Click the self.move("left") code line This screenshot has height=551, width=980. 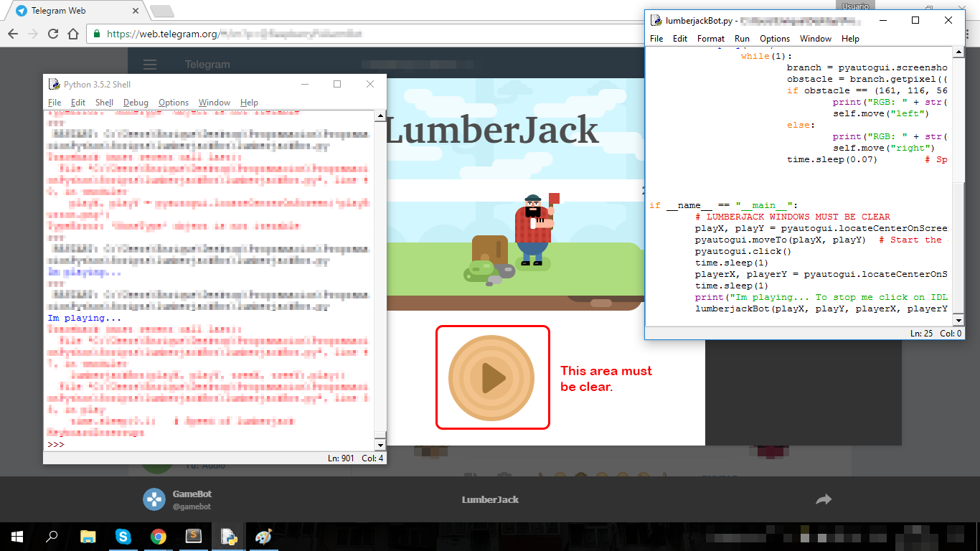pos(881,113)
